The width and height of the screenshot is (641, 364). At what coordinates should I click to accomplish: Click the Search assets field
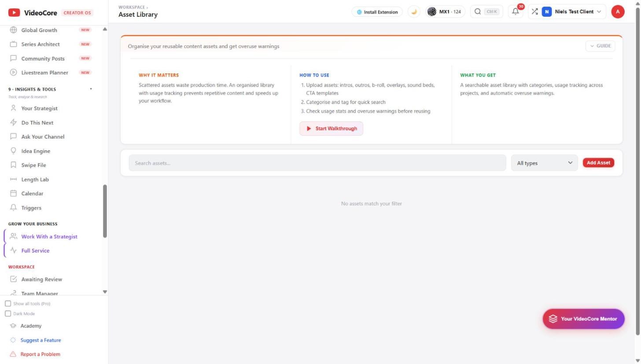coord(317,163)
